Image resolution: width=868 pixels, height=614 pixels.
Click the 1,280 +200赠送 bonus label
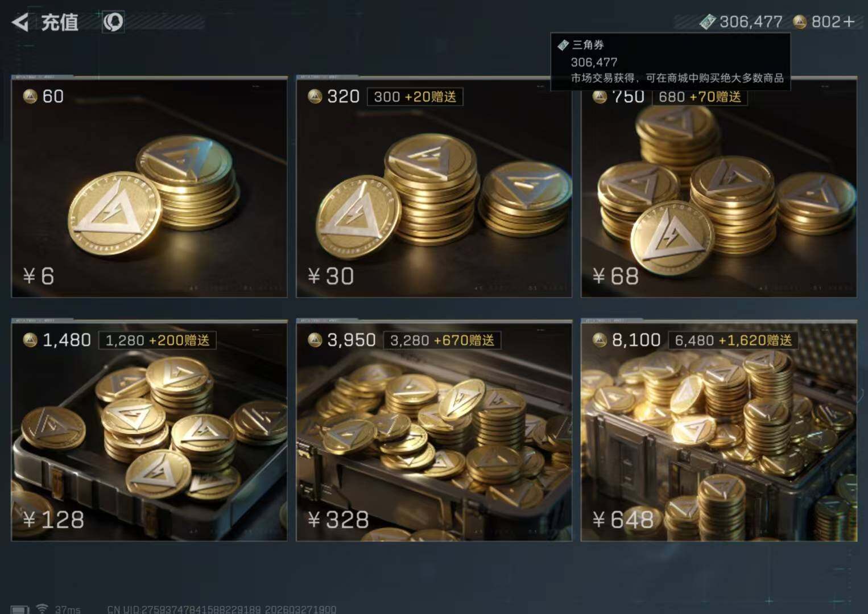coord(158,340)
